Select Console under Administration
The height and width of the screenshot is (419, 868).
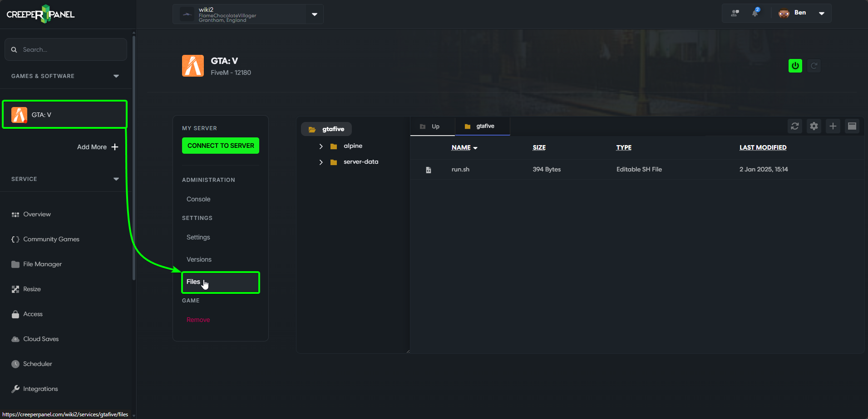click(198, 199)
